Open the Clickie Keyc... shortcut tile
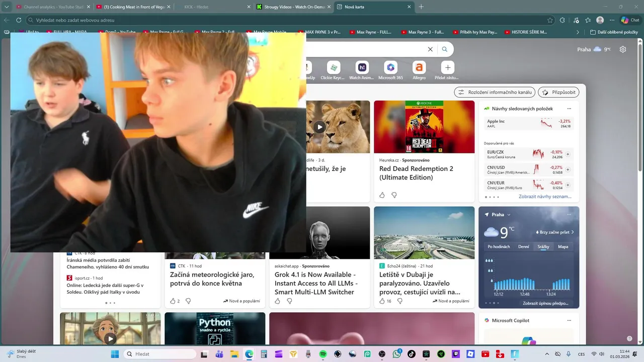Screen dimensions: 644x362 tap(333, 70)
